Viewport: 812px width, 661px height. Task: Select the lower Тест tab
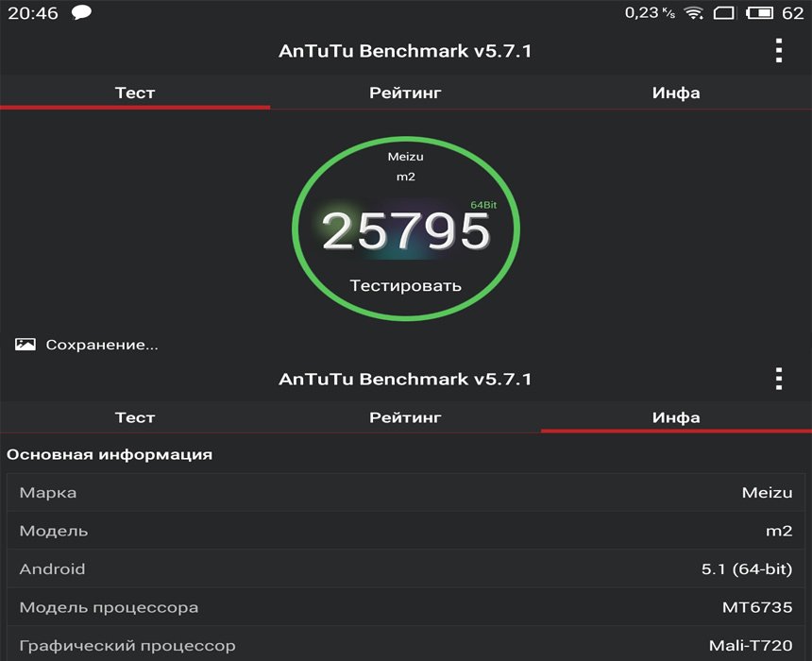135,417
